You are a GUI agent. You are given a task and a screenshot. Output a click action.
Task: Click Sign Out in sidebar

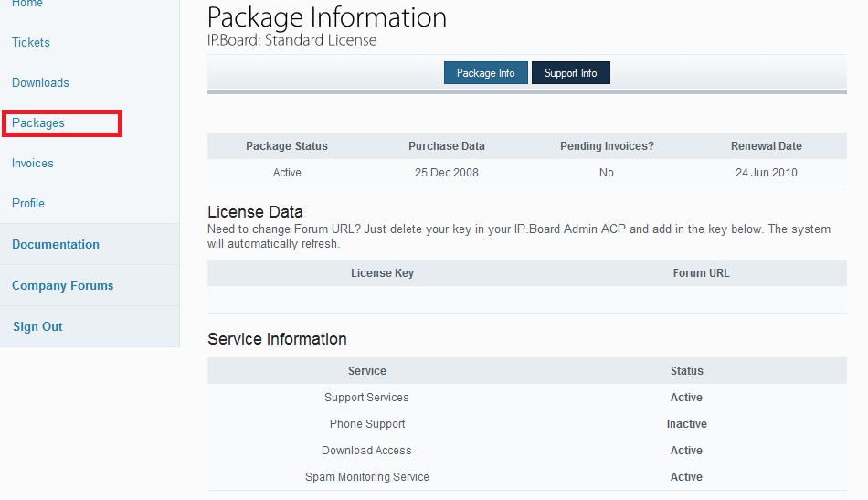point(37,326)
